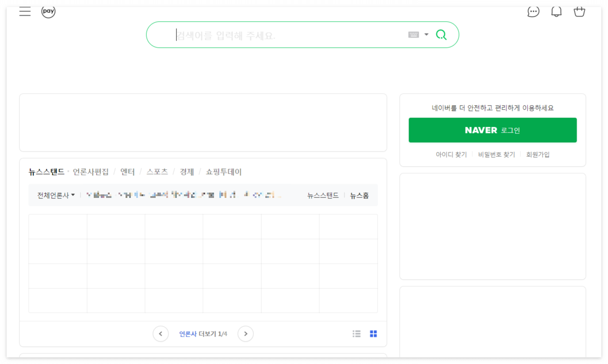Screen dimensions: 608x364
Task: Click the 언론사 더보기 text
Action: pyautogui.click(x=198, y=334)
